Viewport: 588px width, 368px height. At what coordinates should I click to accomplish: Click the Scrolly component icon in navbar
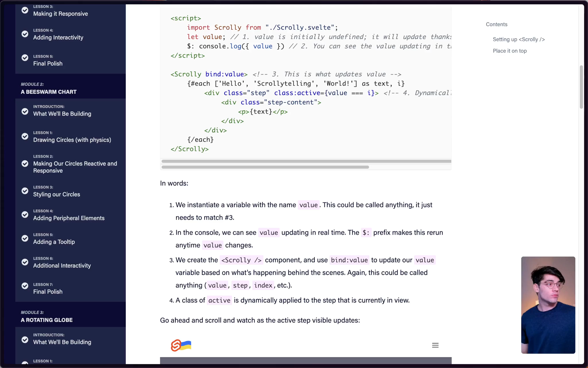(181, 346)
